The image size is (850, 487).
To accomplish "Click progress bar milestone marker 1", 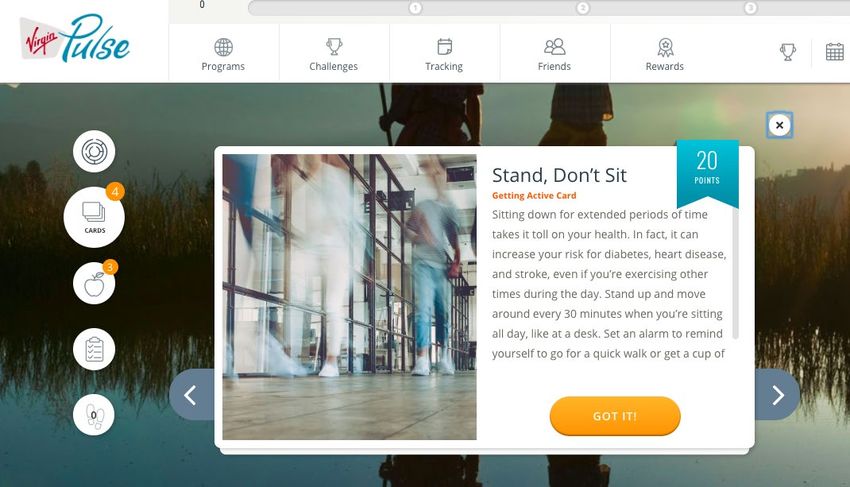I will pyautogui.click(x=415, y=8).
